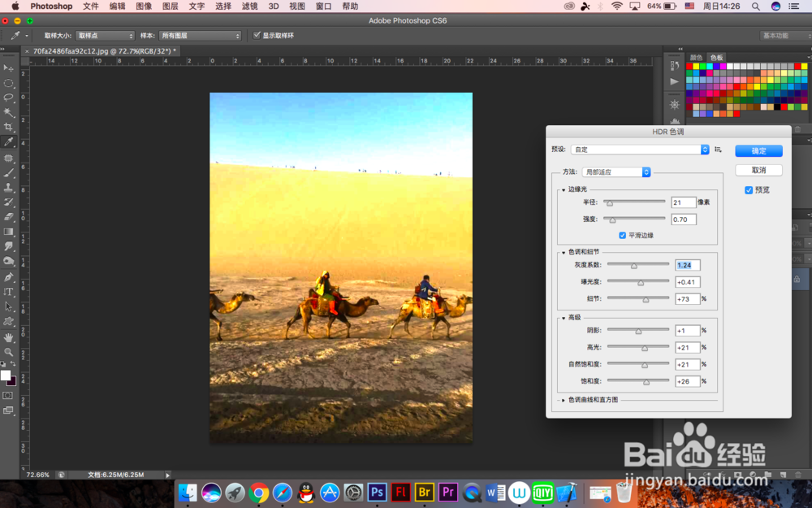Select the Path Selection tool
The height and width of the screenshot is (508, 812).
click(x=8, y=306)
